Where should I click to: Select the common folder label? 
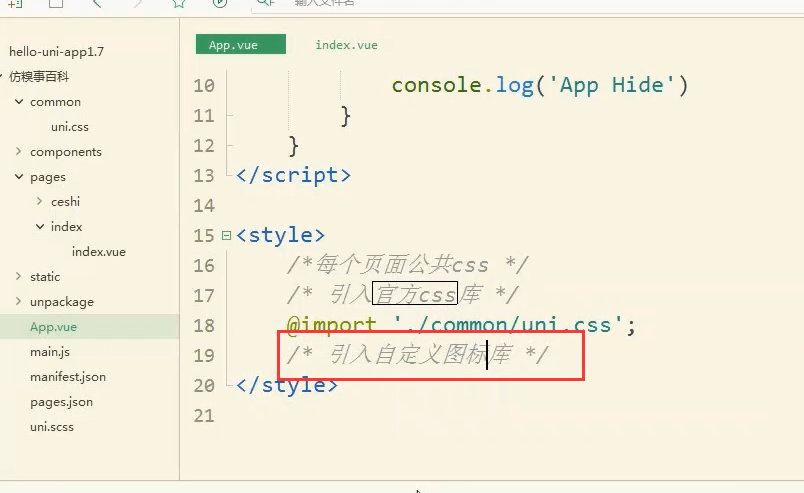55,102
